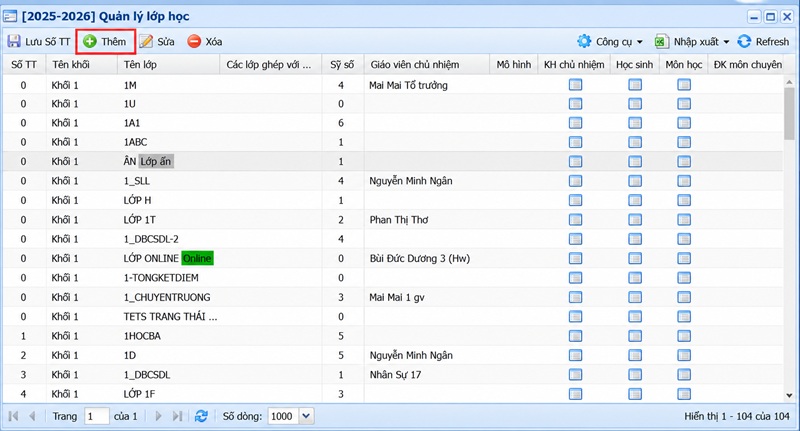Viewport: 800px width, 431px height.
Task: Open the Công cụ tools dropdown
Action: tap(610, 42)
